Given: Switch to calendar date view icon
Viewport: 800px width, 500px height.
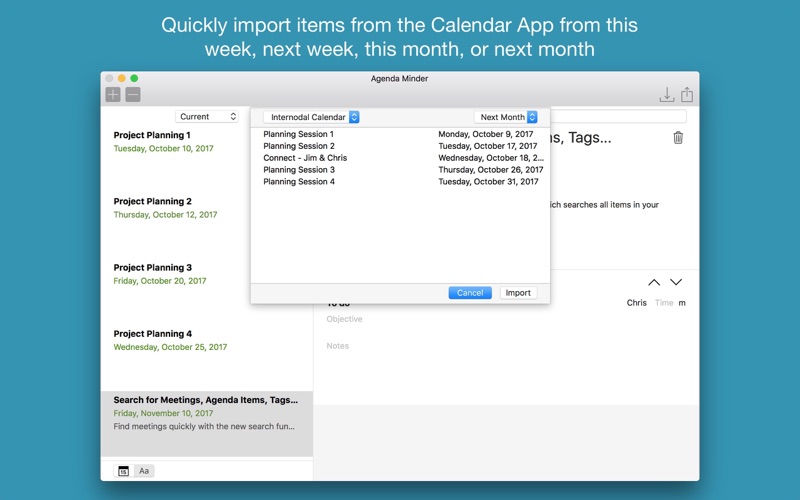Looking at the screenshot, I should pos(123,471).
